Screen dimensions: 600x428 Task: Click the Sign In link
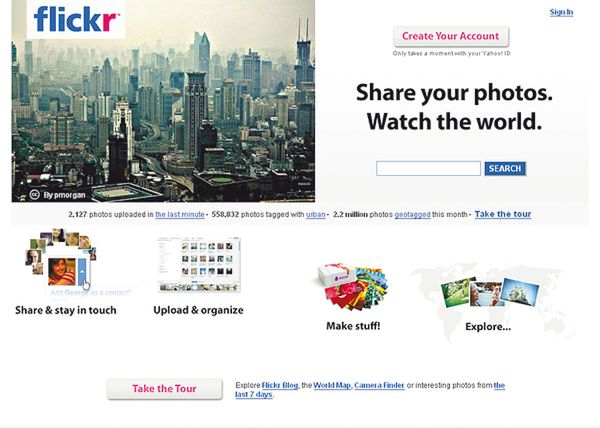point(561,12)
